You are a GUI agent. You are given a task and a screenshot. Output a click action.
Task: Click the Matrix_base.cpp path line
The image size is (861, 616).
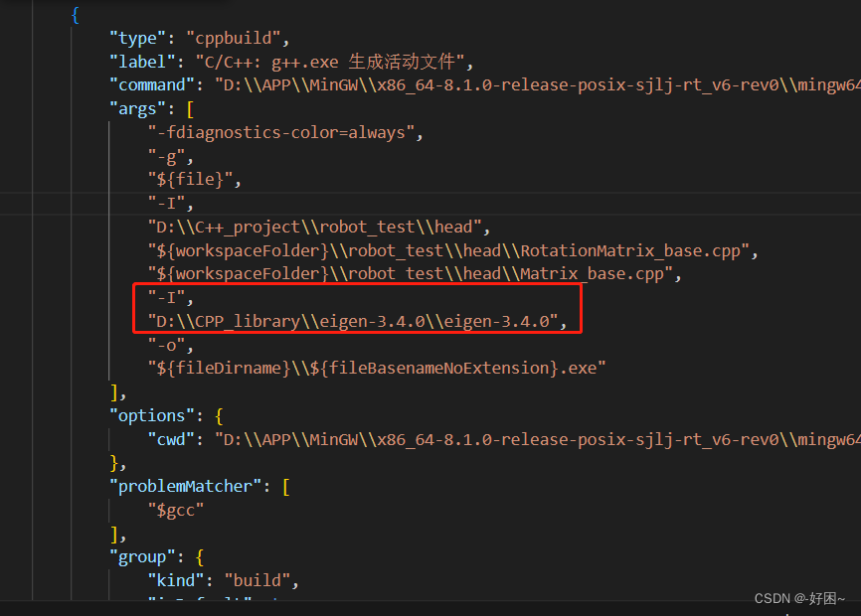[415, 273]
